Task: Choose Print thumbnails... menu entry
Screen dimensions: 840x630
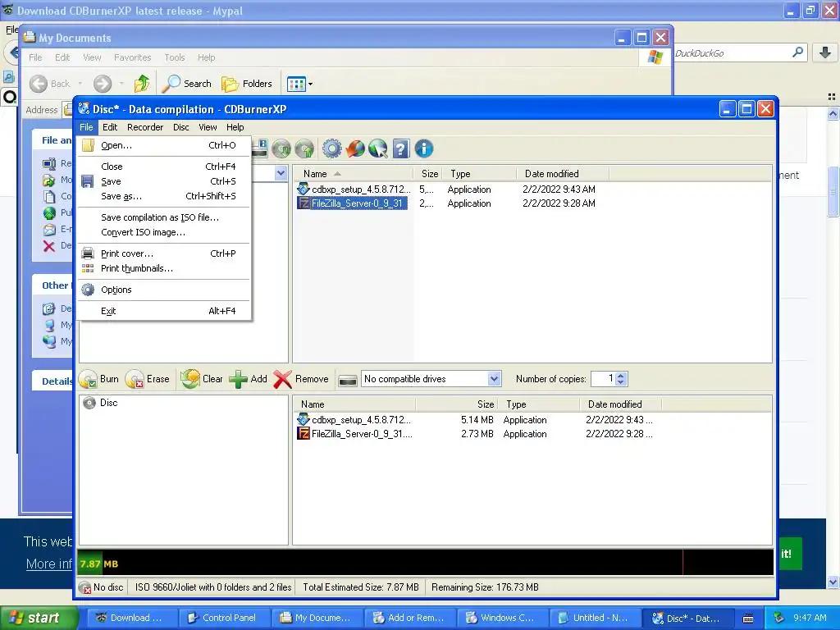Action: (164, 268)
